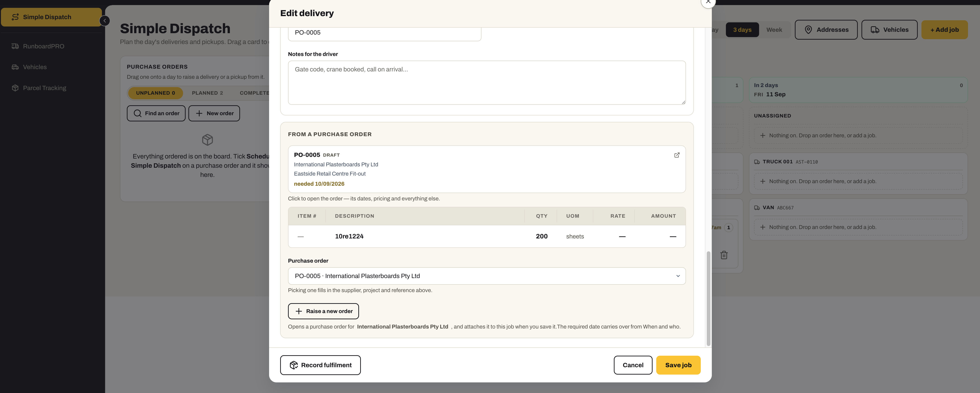Open PO-0005 via the external link icon

coord(677,155)
